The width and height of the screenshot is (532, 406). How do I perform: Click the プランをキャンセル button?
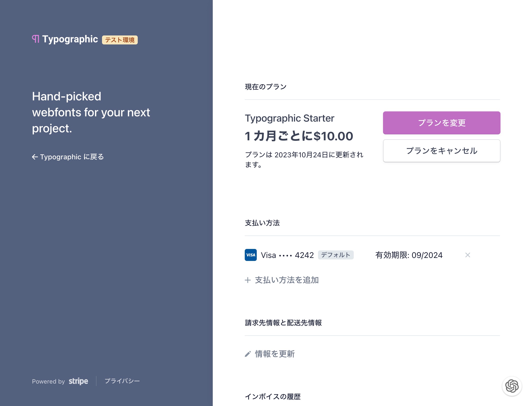pos(441,151)
